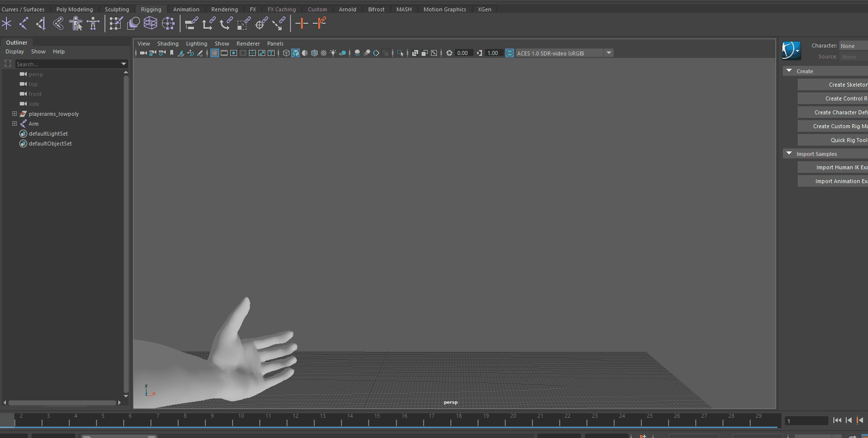Toggle Smooth Shade All in the viewport
Image resolution: width=868 pixels, height=438 pixels.
(295, 53)
